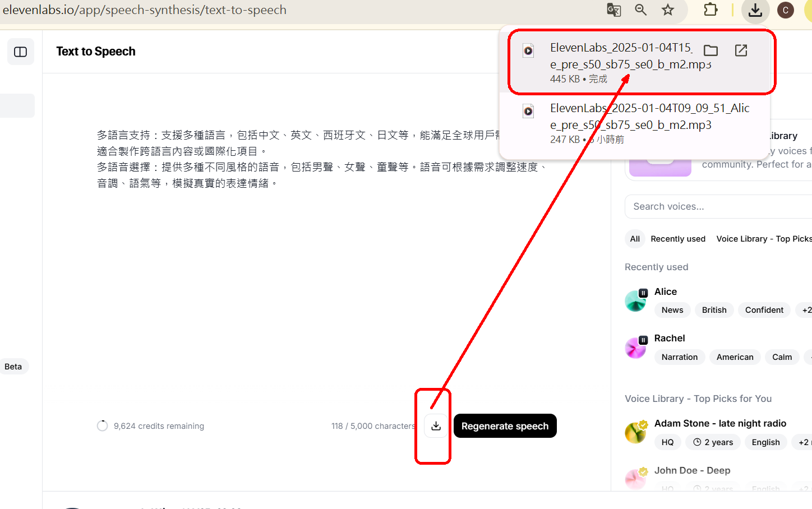Viewport: 812px width, 509px height.
Task: Click Alice's Confident tag
Action: pos(764,310)
